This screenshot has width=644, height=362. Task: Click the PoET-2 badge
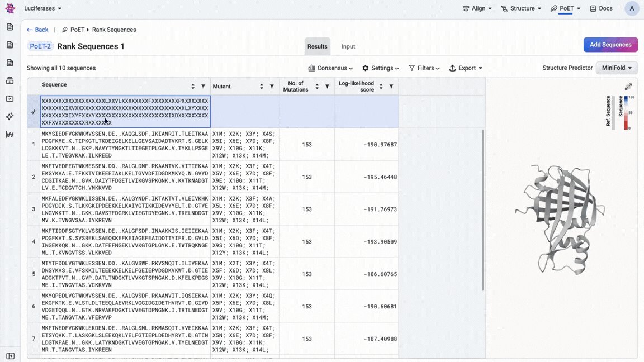click(x=40, y=46)
